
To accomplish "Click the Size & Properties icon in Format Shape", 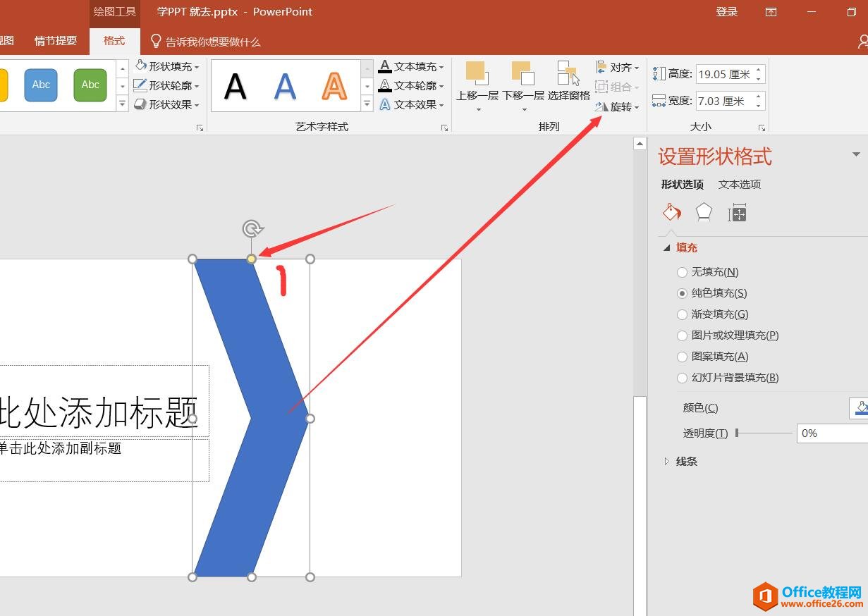I will click(736, 211).
